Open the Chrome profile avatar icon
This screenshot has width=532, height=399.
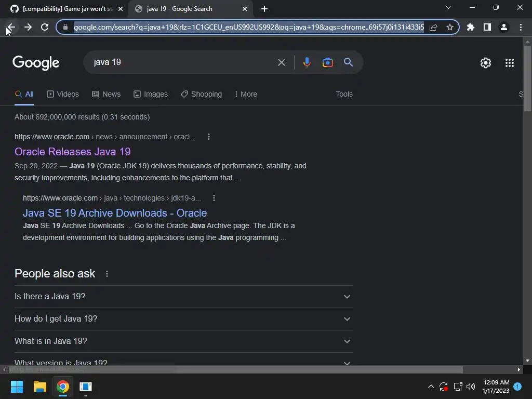(x=504, y=27)
